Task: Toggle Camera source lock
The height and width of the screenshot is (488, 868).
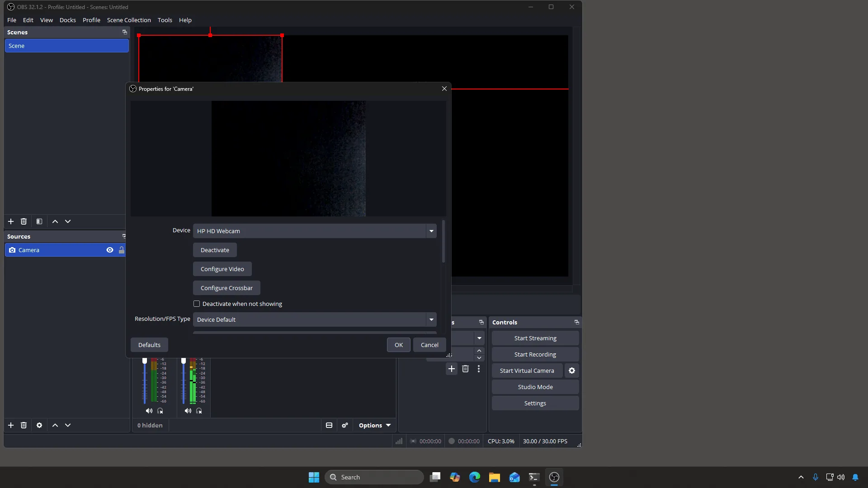Action: click(121, 250)
